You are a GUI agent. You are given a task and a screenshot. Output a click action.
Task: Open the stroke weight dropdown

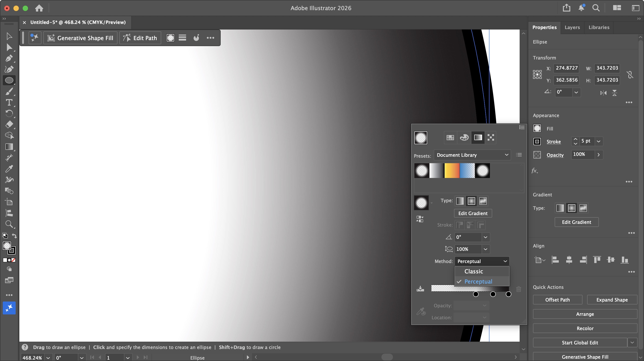click(598, 141)
